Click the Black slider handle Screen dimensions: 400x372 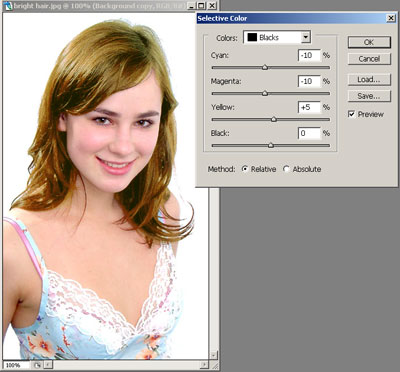coord(271,145)
